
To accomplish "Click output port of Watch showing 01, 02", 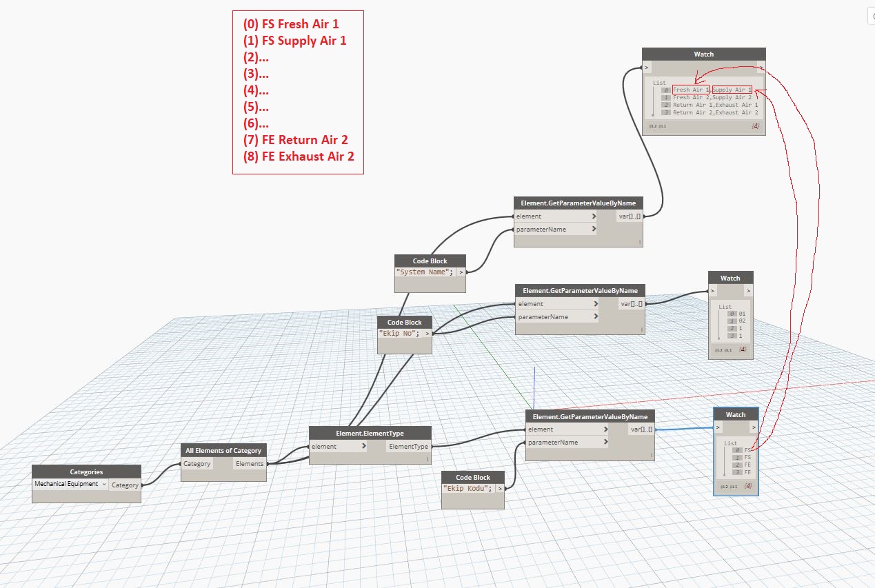I will click(x=748, y=291).
